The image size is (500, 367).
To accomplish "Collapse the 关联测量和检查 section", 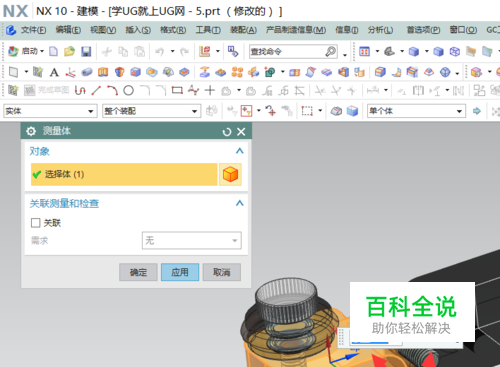I will pos(239,203).
